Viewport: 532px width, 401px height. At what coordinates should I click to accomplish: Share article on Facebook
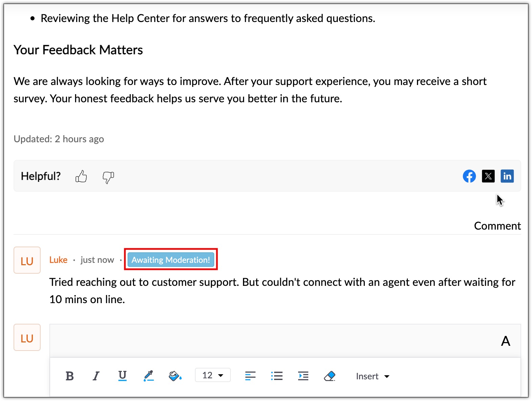tap(469, 176)
